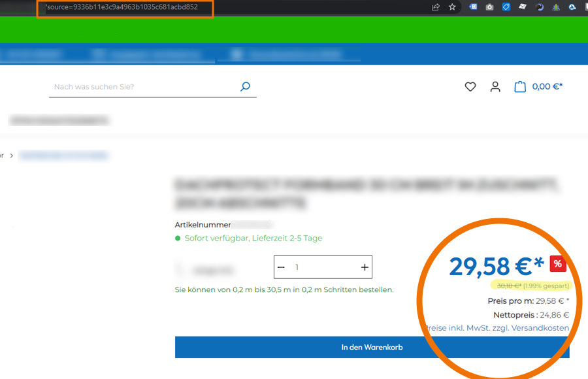The width and height of the screenshot is (588, 379).
Task: Bookmark this page using the star icon
Action: pos(452,7)
